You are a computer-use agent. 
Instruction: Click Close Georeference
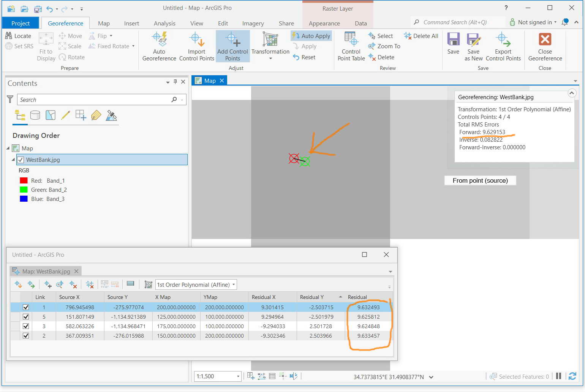[x=545, y=47]
